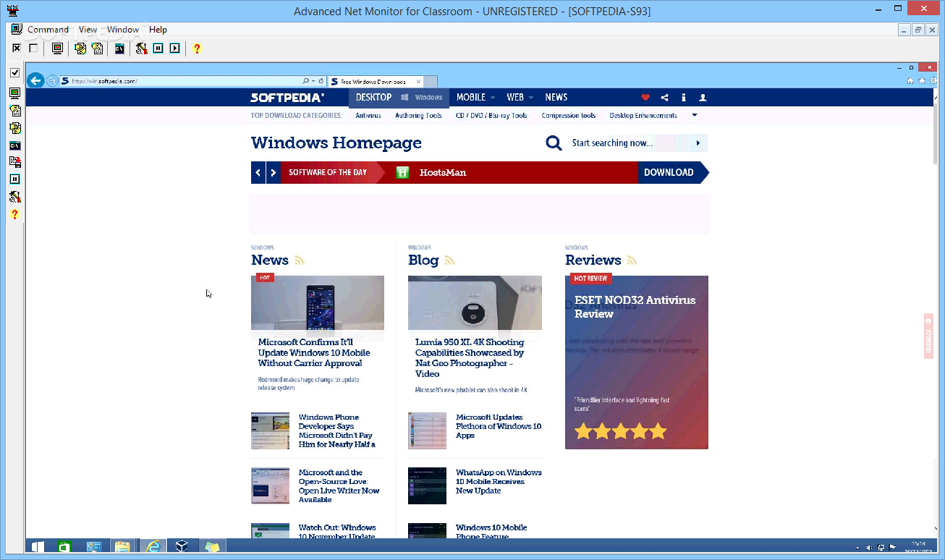Open the Authoring Tools category link
945x560 pixels.
pos(418,116)
